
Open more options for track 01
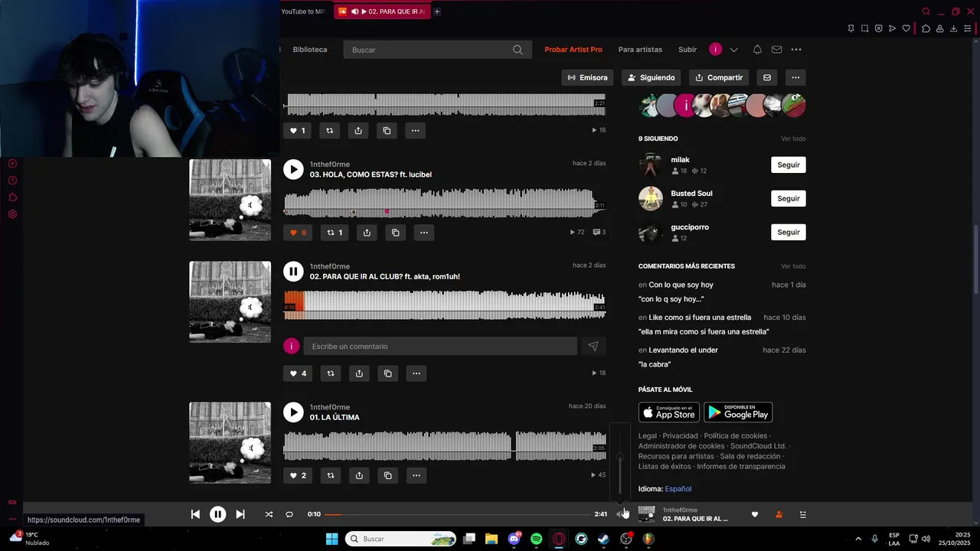[416, 475]
